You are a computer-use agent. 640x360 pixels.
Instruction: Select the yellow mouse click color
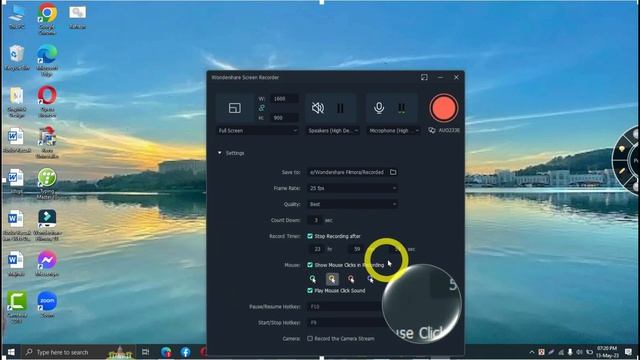[x=332, y=279]
